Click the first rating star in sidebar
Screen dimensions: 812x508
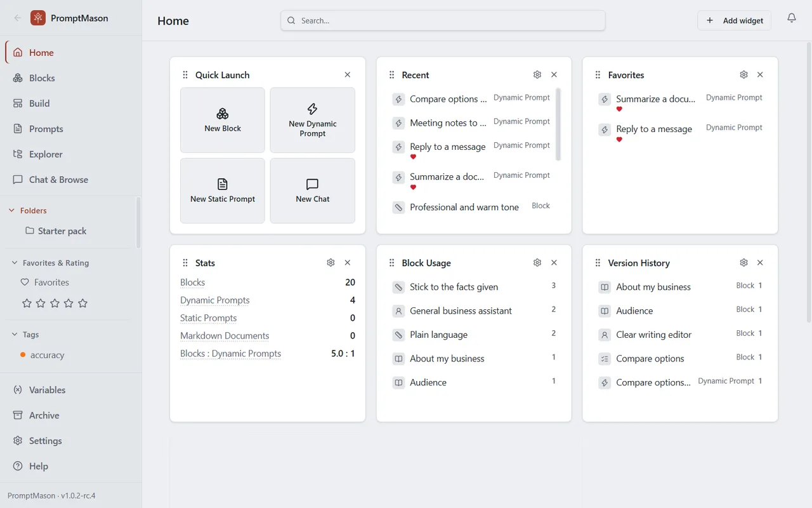(x=27, y=304)
